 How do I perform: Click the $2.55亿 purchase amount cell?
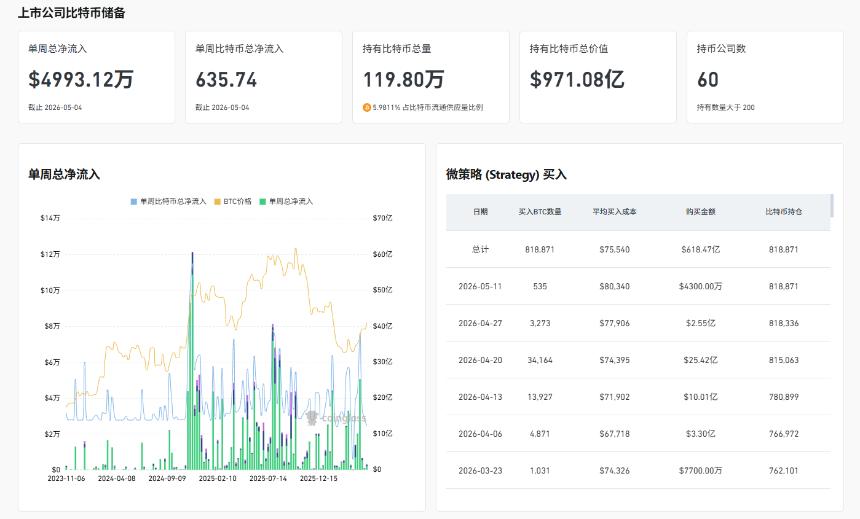coord(700,323)
